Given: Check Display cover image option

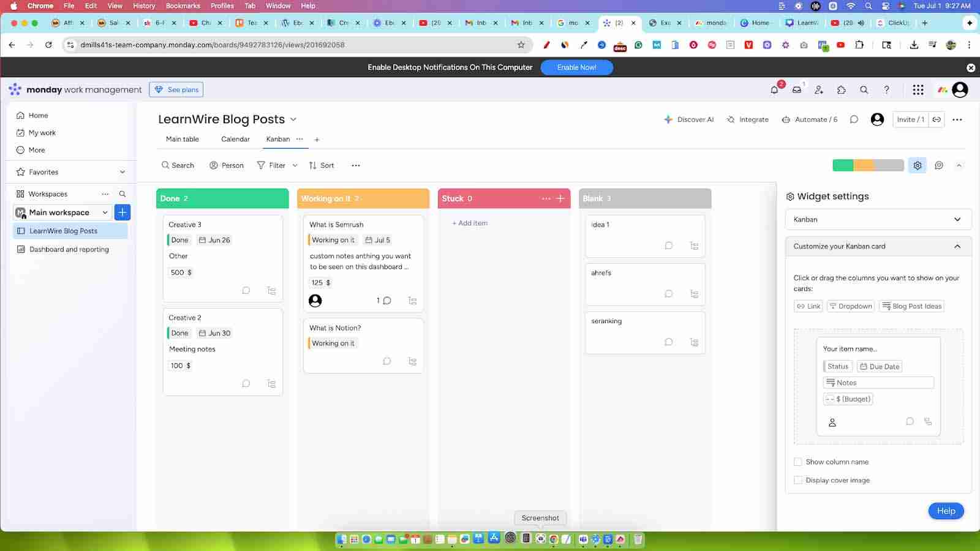Looking at the screenshot, I should click(798, 480).
